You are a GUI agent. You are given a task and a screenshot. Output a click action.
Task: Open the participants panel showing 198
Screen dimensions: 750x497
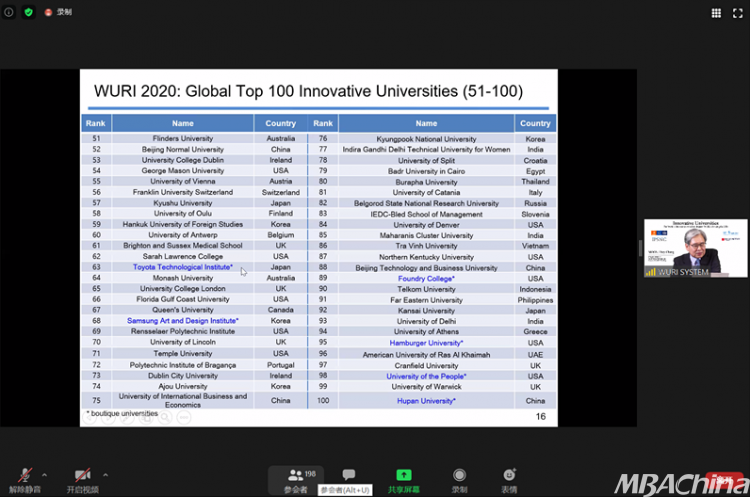(296, 480)
